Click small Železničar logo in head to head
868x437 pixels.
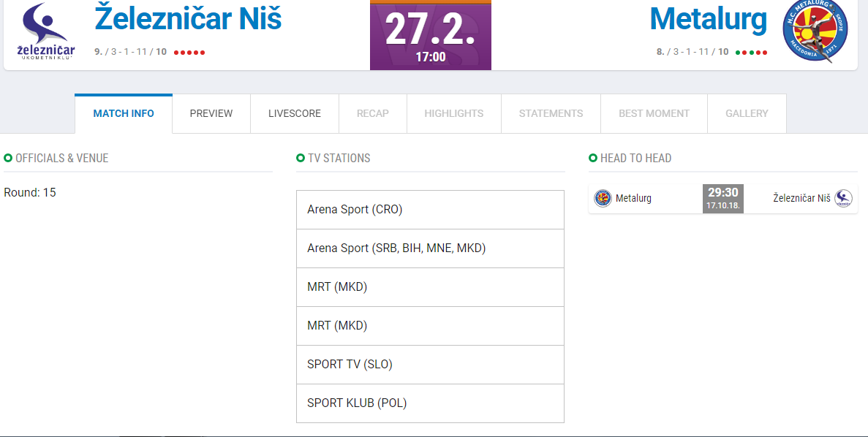point(843,198)
